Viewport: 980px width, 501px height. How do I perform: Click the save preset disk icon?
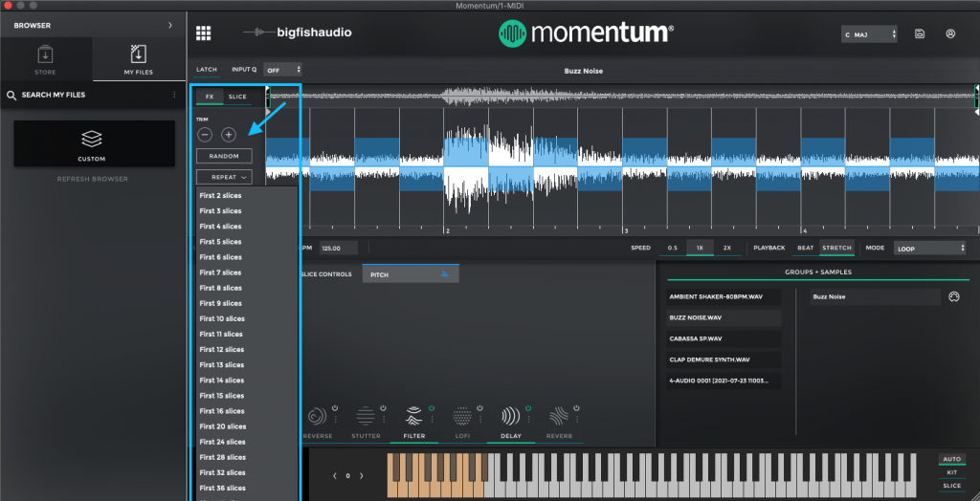[x=920, y=33]
